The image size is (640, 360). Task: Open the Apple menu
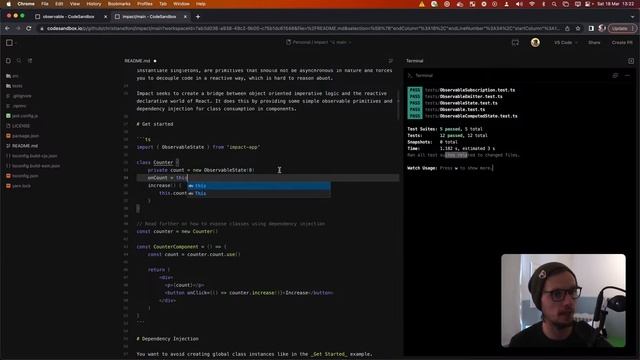(x=8, y=4)
